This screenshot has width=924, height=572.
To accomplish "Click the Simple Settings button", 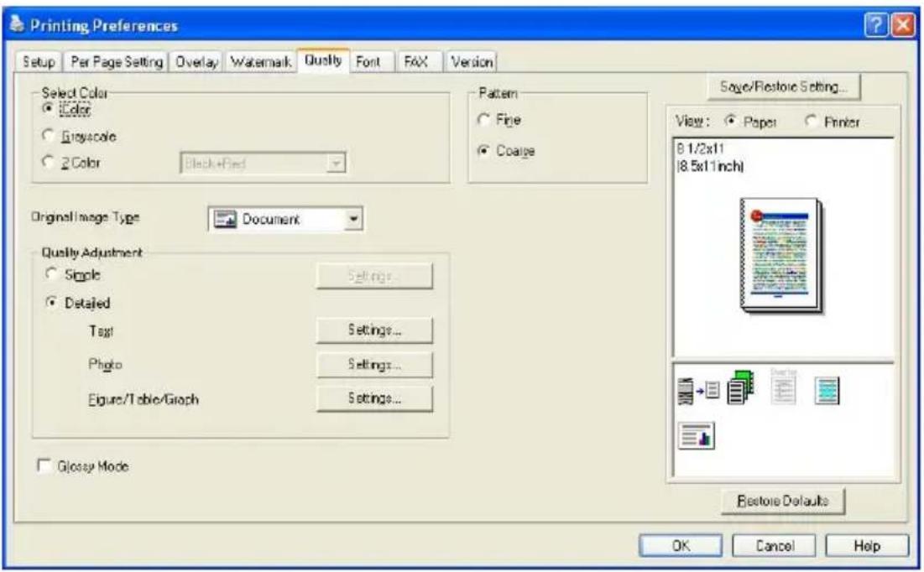I will tap(374, 276).
